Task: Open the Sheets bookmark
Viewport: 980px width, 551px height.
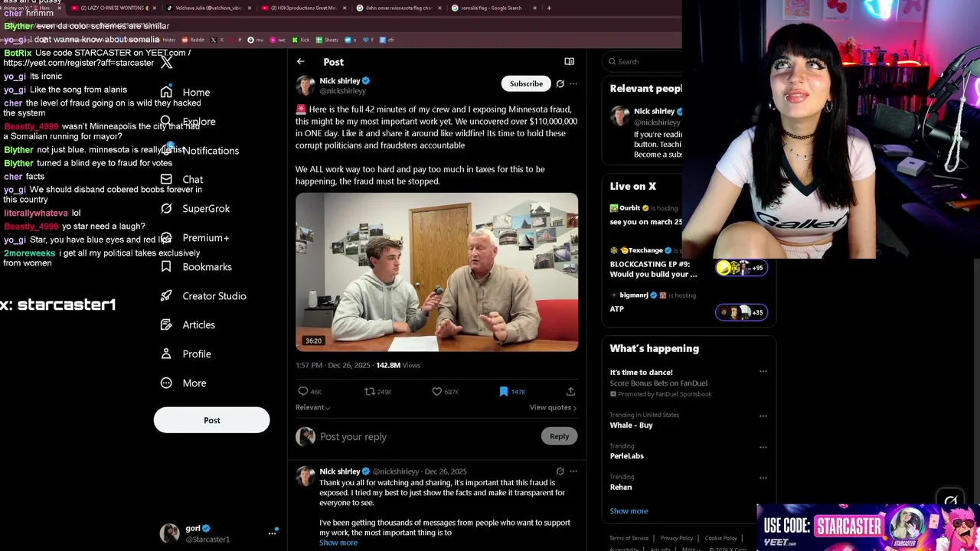Action: pos(328,40)
